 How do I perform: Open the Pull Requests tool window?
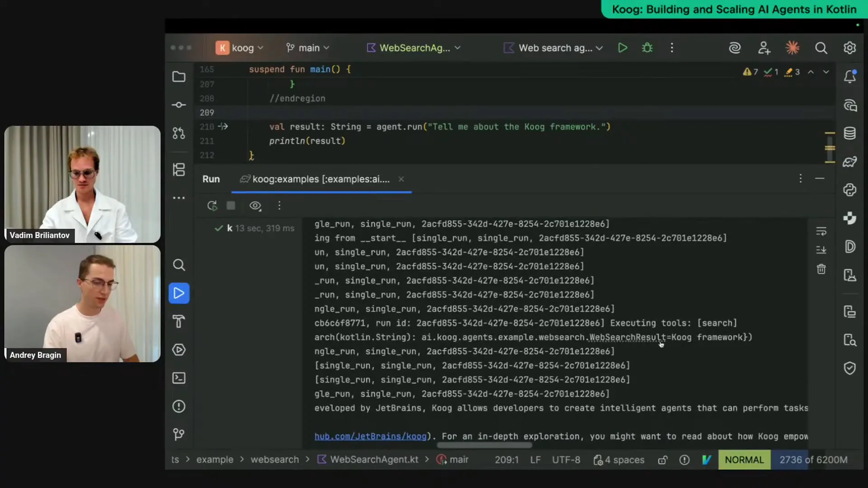(x=179, y=133)
